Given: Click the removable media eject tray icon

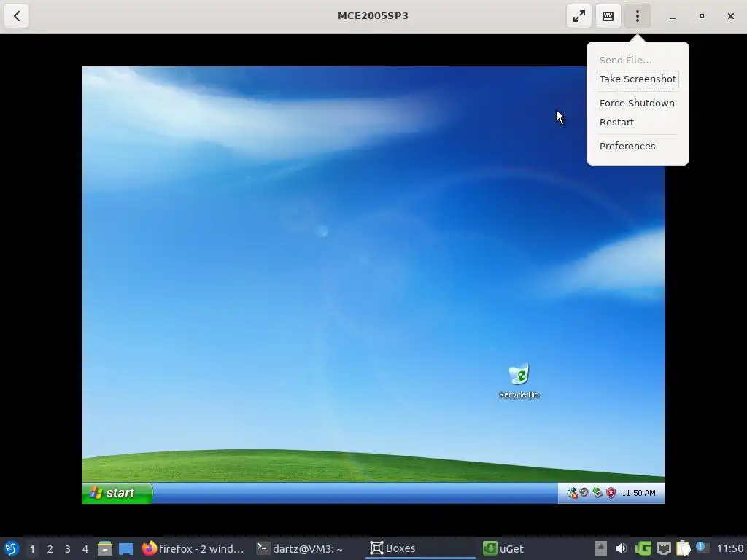Looking at the screenshot, I should tap(601, 548).
